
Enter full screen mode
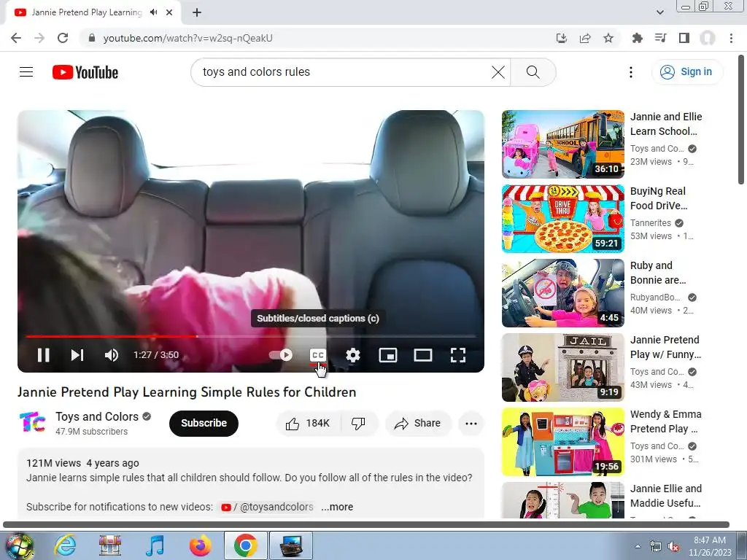458,355
